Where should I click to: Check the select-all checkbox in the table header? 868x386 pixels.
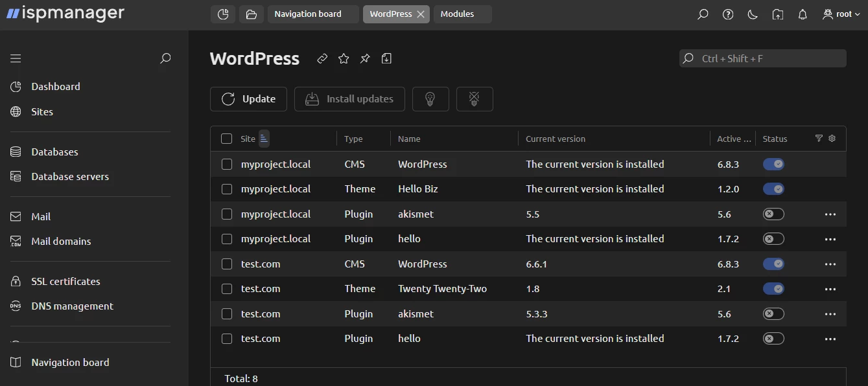pyautogui.click(x=226, y=138)
